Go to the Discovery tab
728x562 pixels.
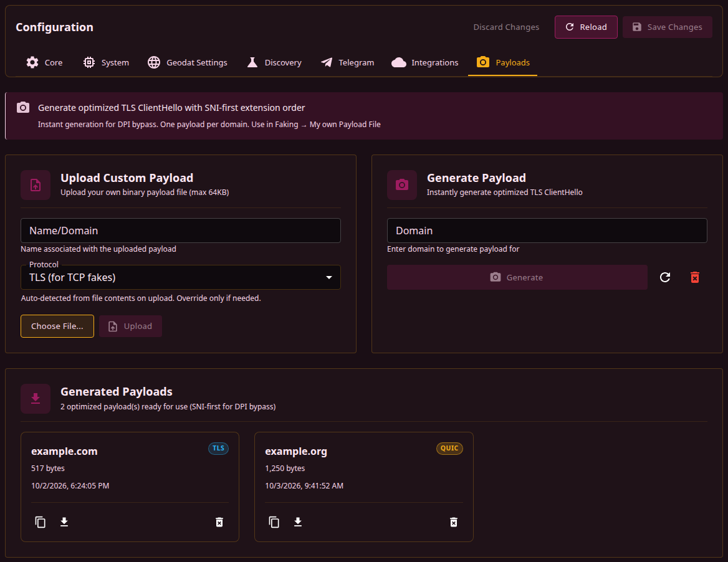click(x=274, y=62)
